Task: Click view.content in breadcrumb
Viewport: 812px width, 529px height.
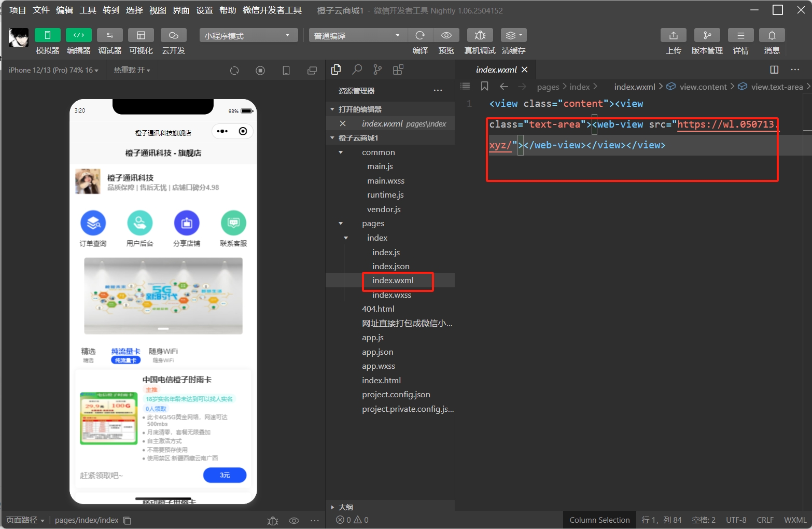Action: coord(703,87)
